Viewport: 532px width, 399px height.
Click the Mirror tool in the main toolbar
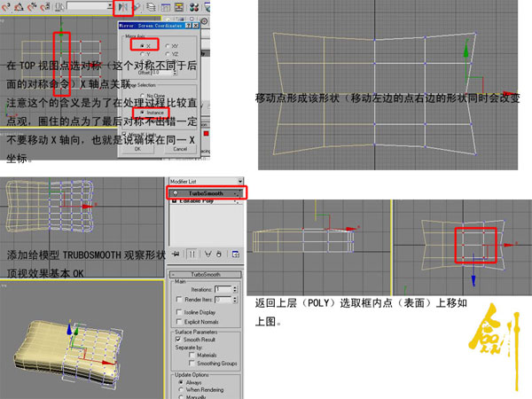[122, 7]
